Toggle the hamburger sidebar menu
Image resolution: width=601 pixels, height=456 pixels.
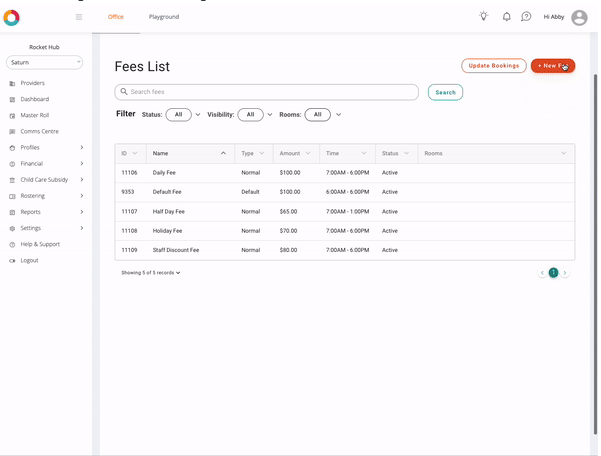[79, 17]
